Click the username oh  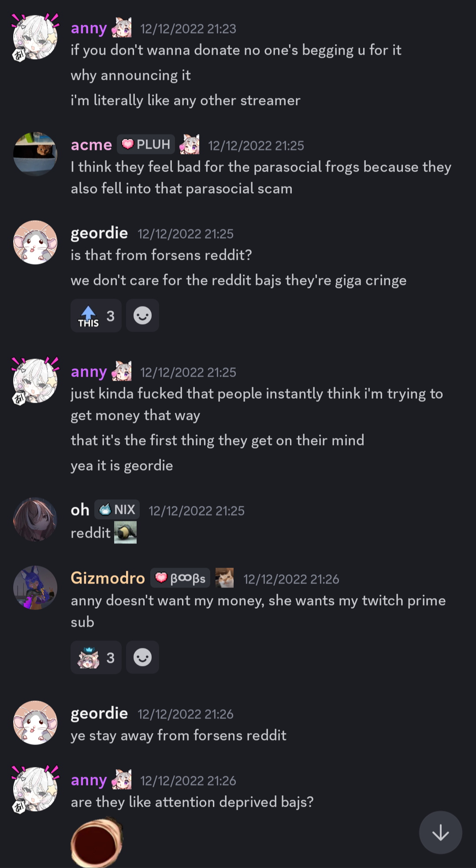point(80,510)
